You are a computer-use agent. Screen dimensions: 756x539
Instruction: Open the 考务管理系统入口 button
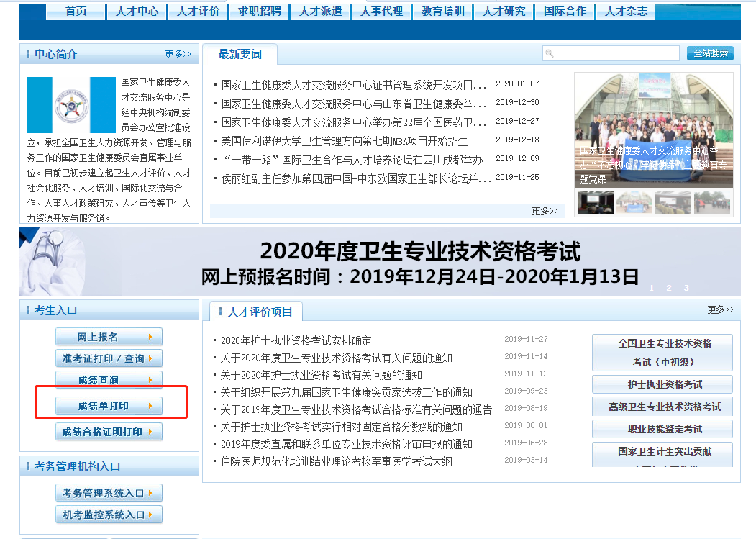click(x=109, y=493)
